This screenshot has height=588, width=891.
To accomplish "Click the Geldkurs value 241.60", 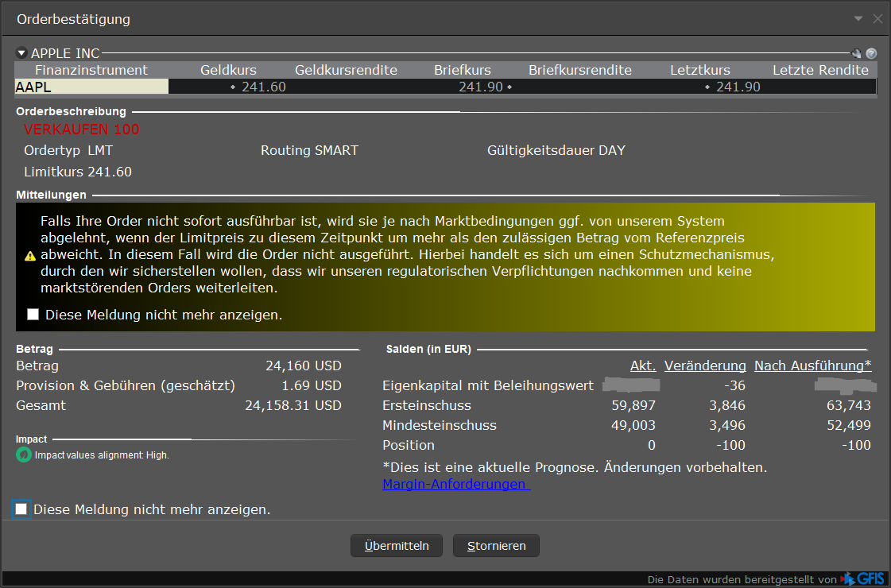I will click(264, 87).
